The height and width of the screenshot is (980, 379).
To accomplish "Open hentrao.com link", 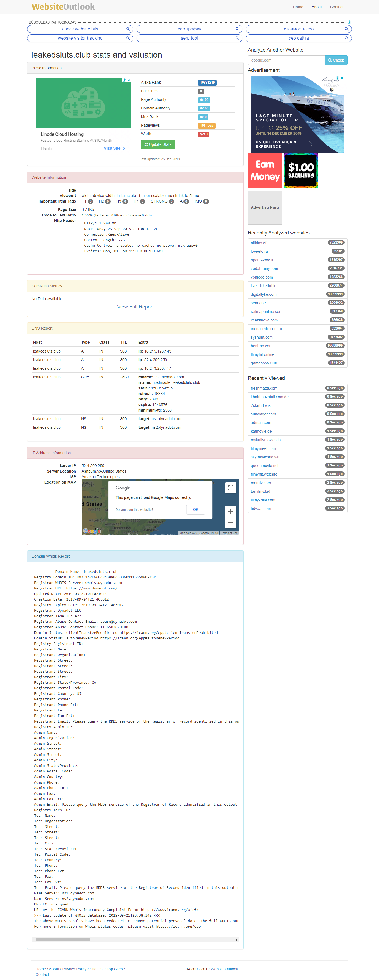I will point(261,346).
